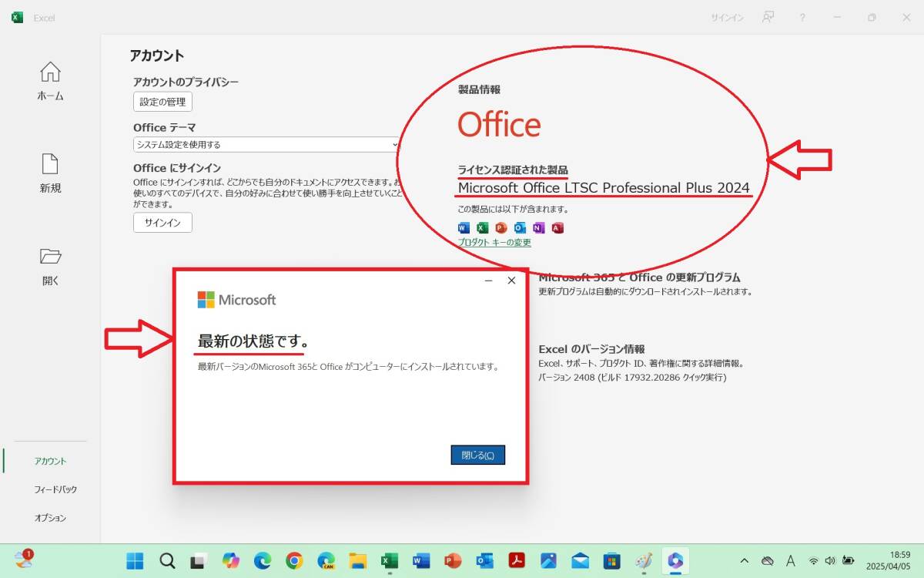Viewport: 924px width, 578px height.
Task: Click the Microsoft 365 update program heading
Action: (x=639, y=277)
